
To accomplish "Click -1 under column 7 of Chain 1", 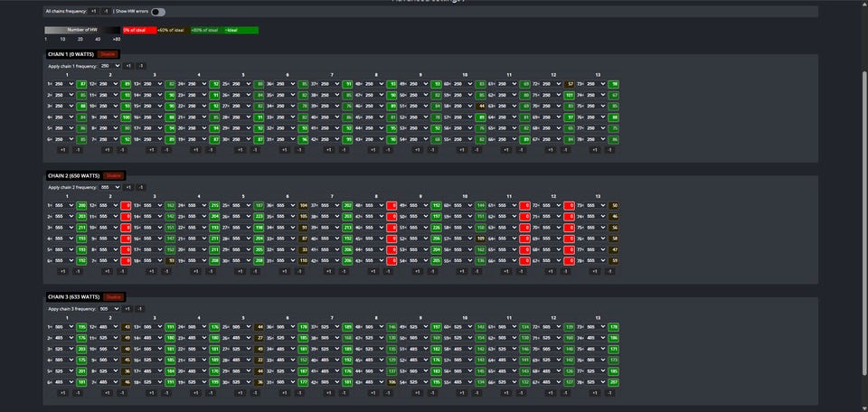I will [344, 150].
